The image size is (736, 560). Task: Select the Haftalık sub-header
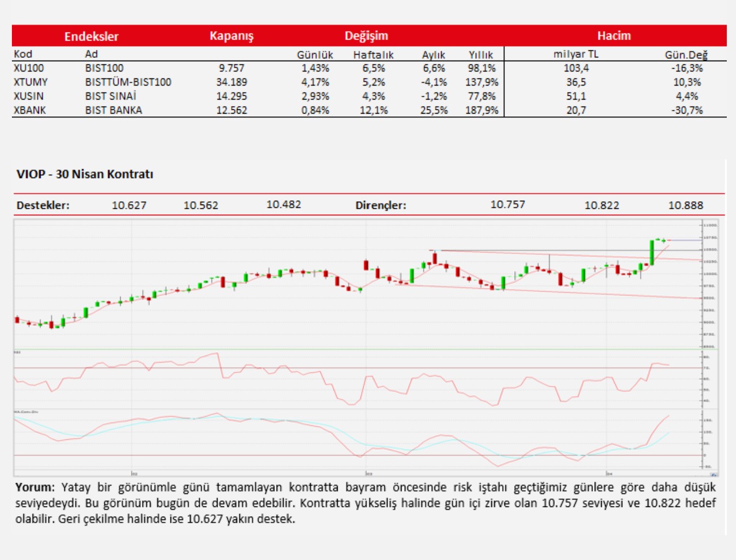tap(373, 55)
